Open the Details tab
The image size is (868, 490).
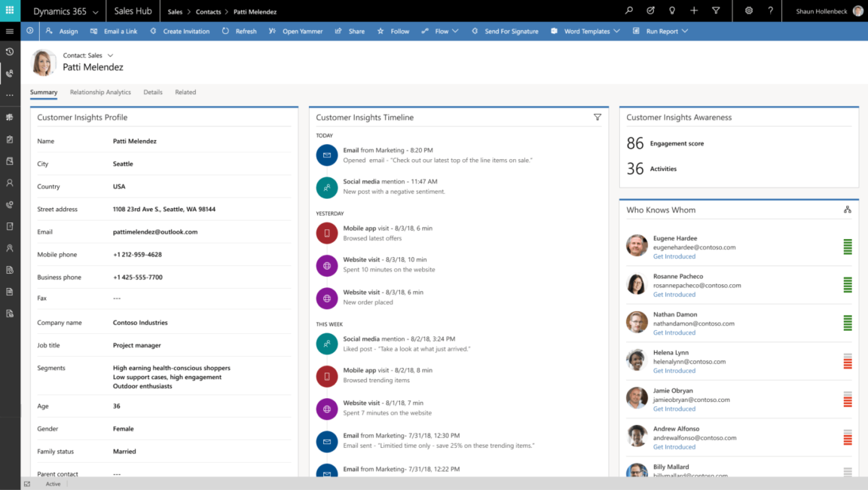pyautogui.click(x=153, y=92)
